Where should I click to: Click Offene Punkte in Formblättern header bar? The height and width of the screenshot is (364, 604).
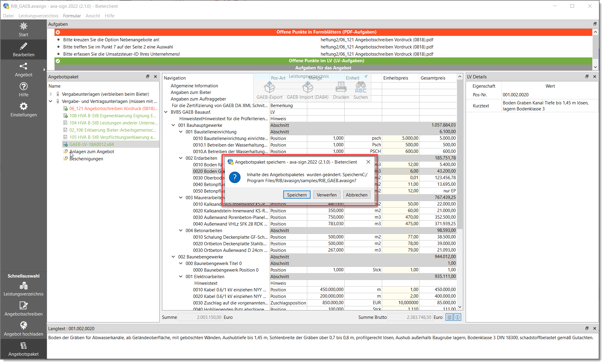click(323, 32)
